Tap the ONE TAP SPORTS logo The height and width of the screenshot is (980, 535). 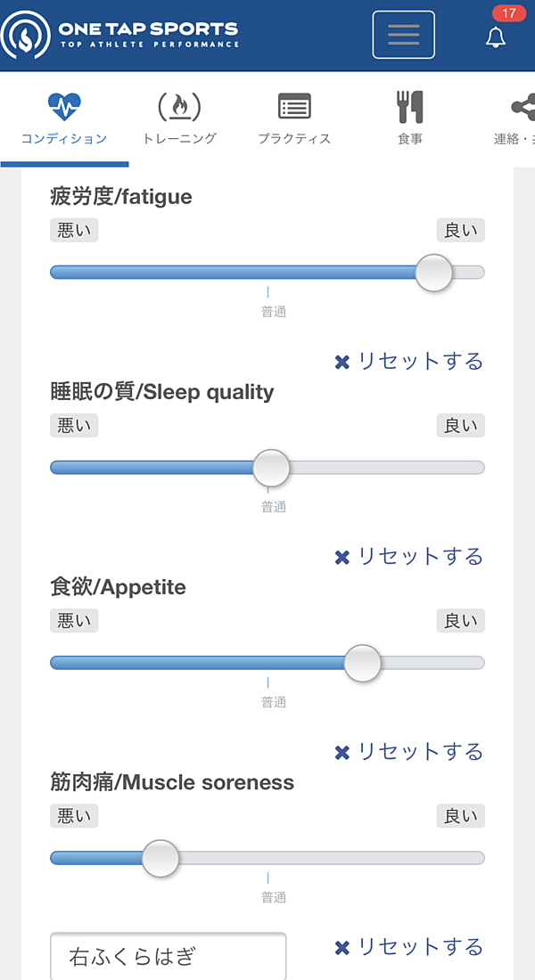[120, 35]
